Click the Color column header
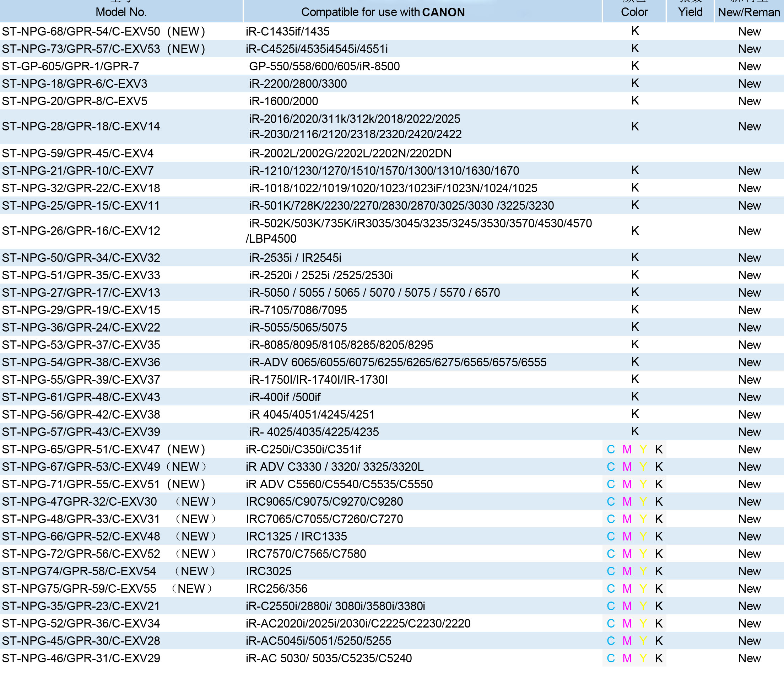This screenshot has height=673, width=784. click(x=634, y=12)
